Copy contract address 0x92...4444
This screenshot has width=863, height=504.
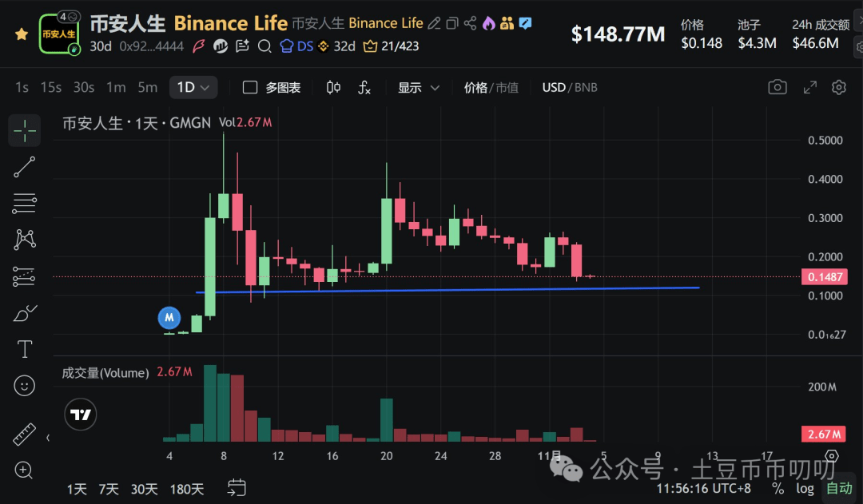[151, 46]
